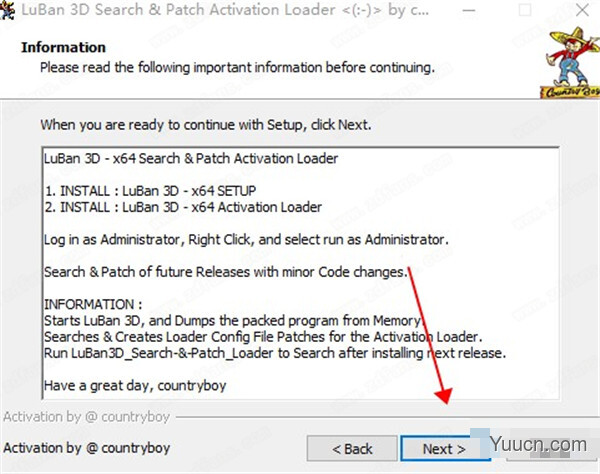Image resolution: width=600 pixels, height=474 pixels.
Task: Click the 'Have a great day, countryboy' line
Action: click(x=142, y=386)
